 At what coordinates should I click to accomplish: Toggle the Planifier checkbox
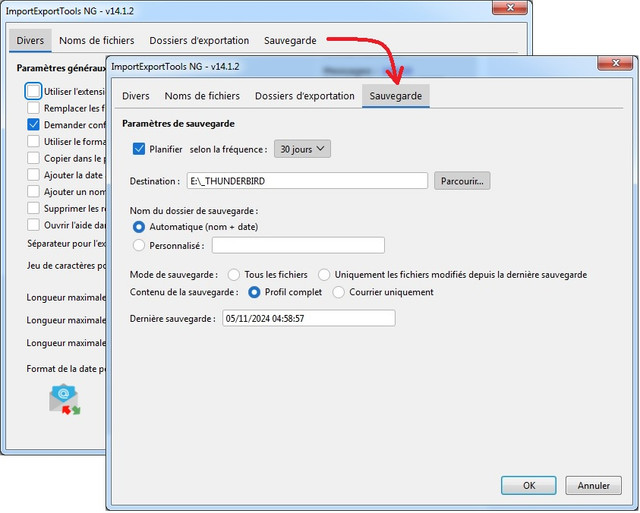coord(139,149)
